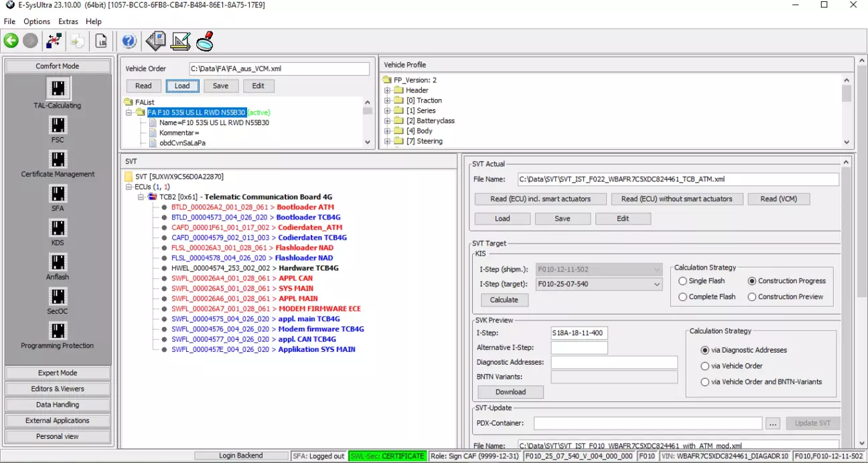Choose Complete Flash calculation strategy
The width and height of the screenshot is (868, 463).
[x=683, y=297]
